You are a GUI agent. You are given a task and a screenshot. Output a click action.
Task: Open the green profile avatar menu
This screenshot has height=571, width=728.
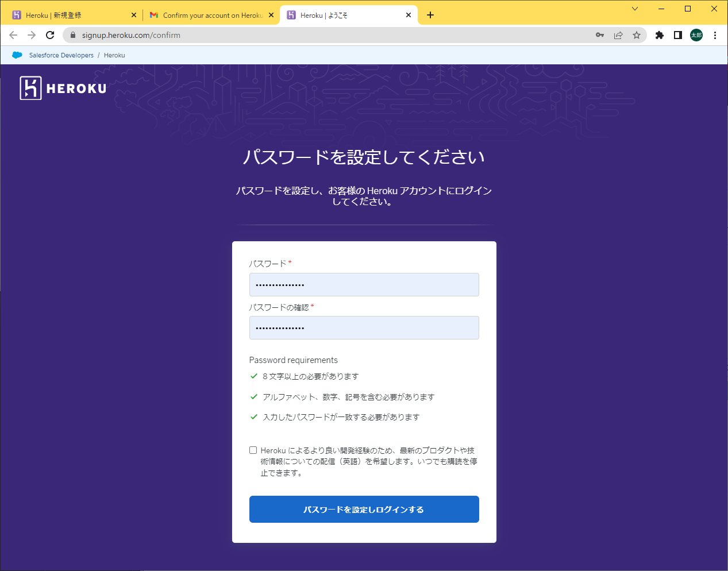point(696,35)
